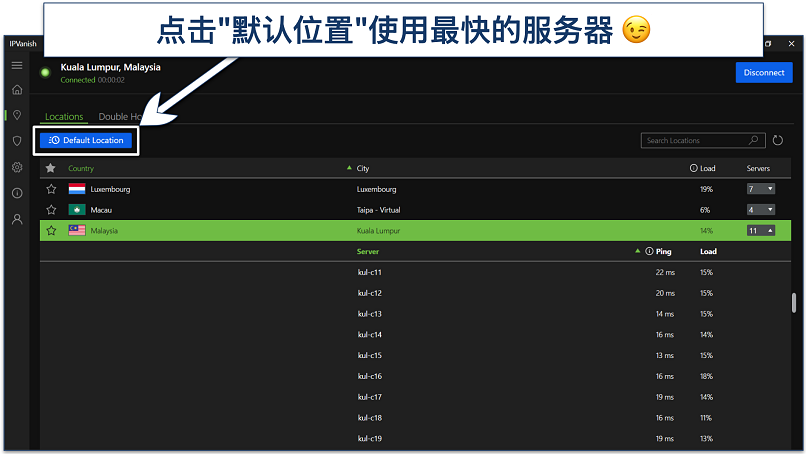Viewport: 806px width, 454px height.
Task: Click the green connection status indicator
Action: pos(45,72)
